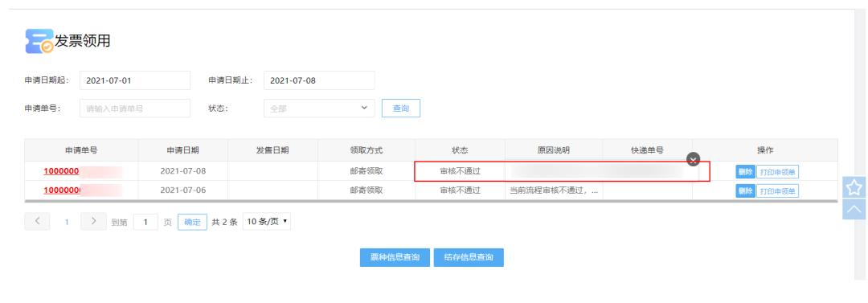
Task: Click the 申请单号 input field
Action: 135,109
